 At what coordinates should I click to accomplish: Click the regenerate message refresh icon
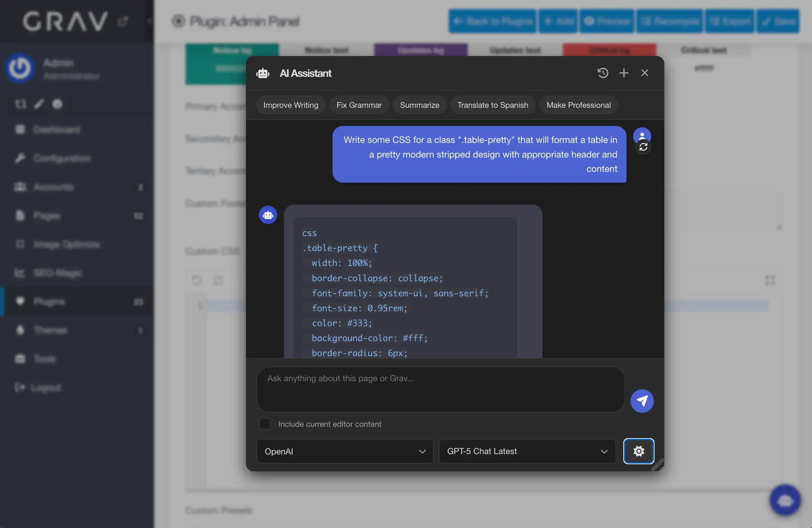coord(643,147)
